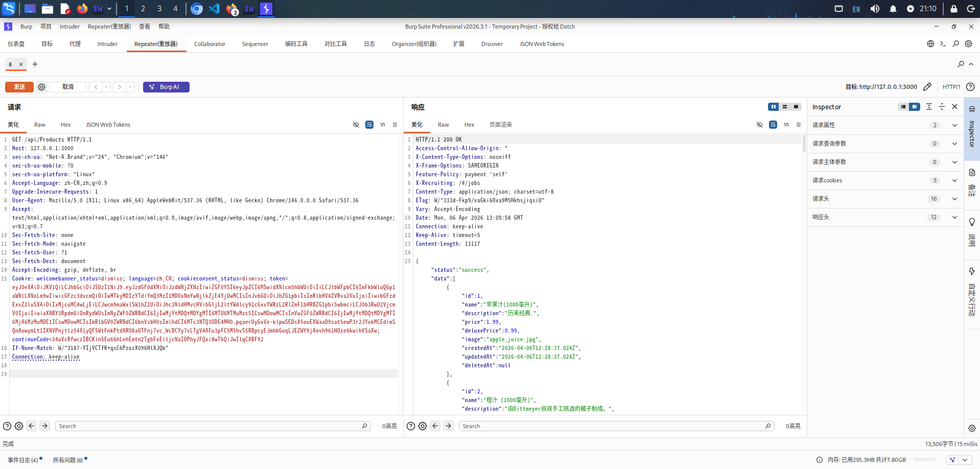Screen dimensions: 980x469
Task: Open the 代理 tab
Action: pos(75,44)
